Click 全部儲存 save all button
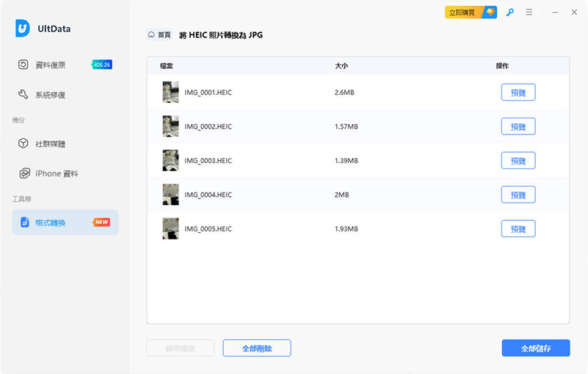The image size is (588, 374). coord(536,348)
